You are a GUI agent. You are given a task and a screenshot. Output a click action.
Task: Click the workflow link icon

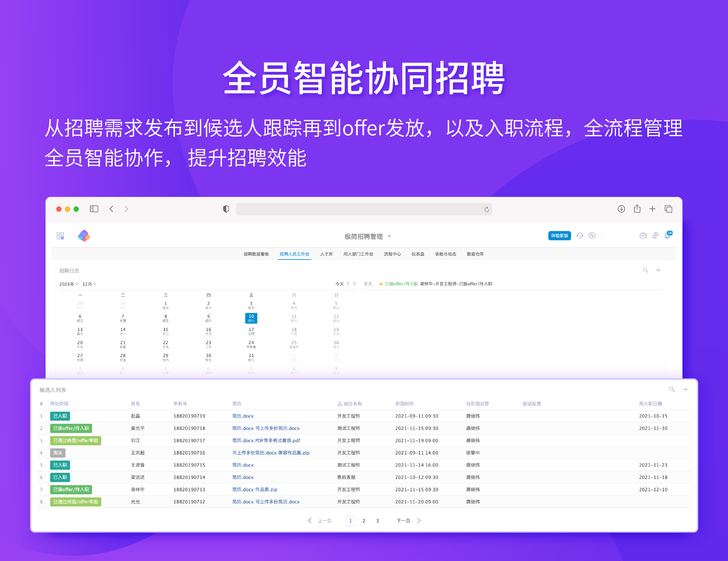point(655,235)
